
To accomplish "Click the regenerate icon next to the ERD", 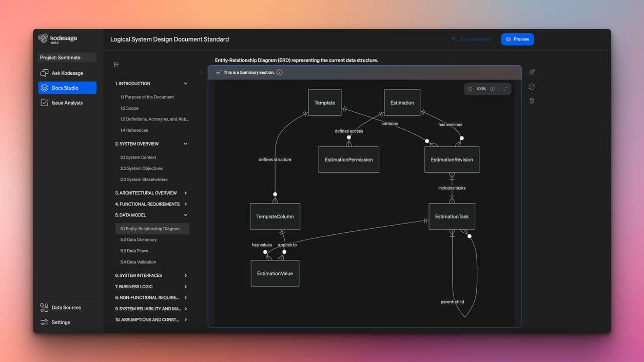I will tap(532, 87).
